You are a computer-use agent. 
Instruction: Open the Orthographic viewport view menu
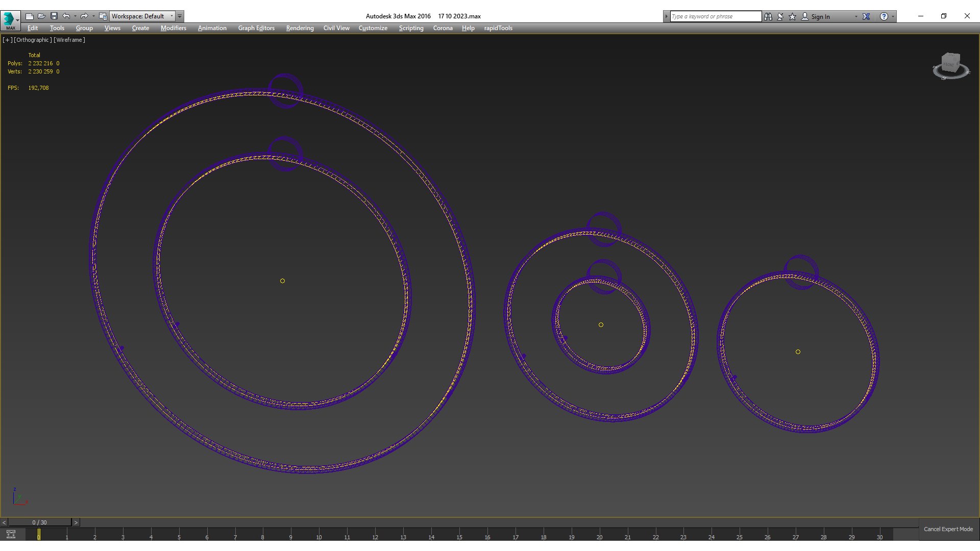pyautogui.click(x=33, y=40)
